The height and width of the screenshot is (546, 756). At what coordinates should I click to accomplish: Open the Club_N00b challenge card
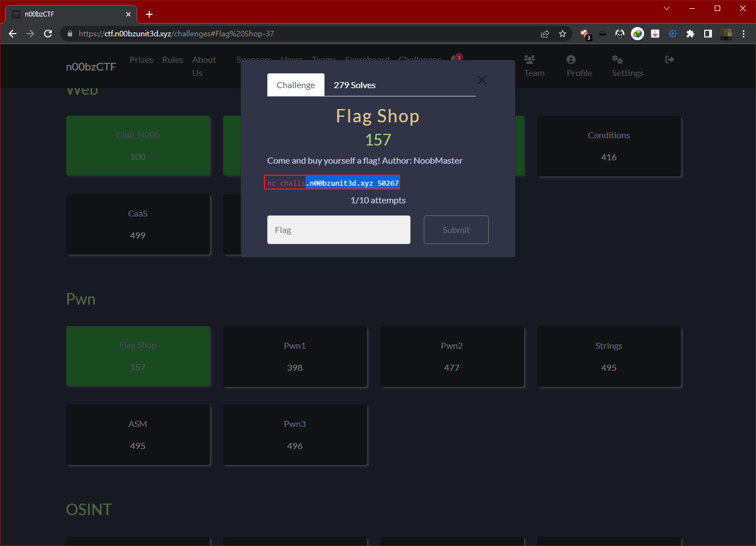138,145
